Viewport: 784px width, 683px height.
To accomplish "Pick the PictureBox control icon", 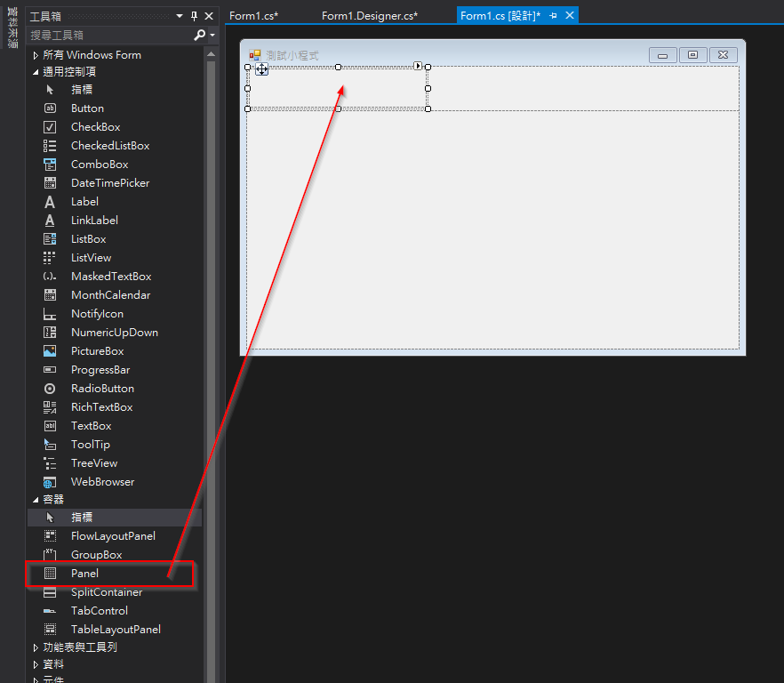I will coord(51,351).
